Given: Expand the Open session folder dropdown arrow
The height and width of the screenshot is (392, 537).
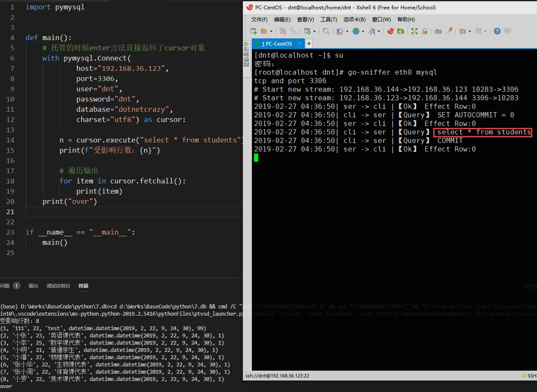Looking at the screenshot, I should (x=271, y=31).
